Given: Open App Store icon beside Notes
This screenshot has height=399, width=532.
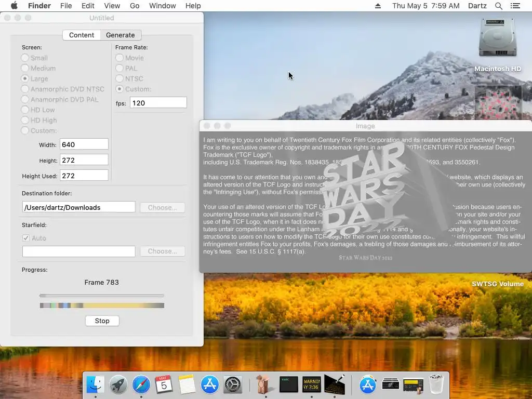Looking at the screenshot, I should 210,384.
